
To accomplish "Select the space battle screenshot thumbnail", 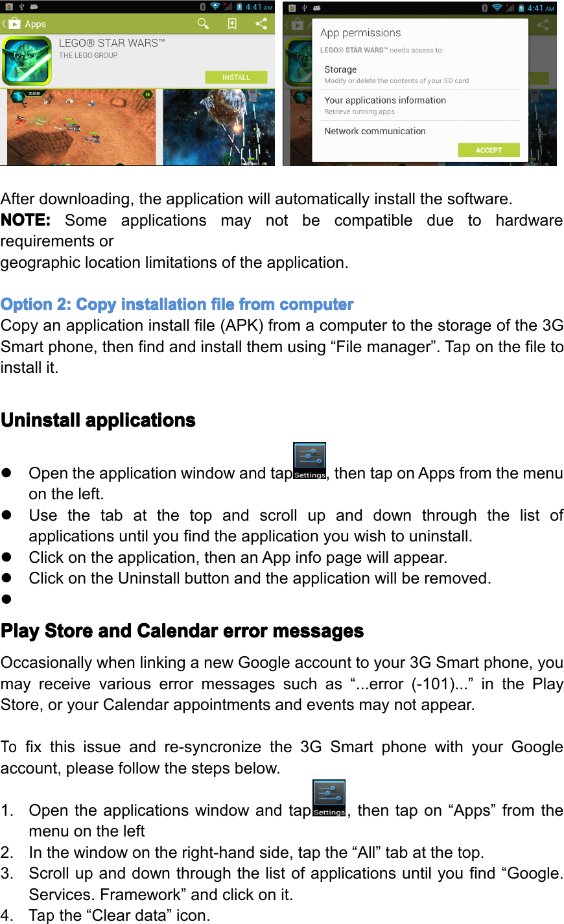I will click(220, 128).
